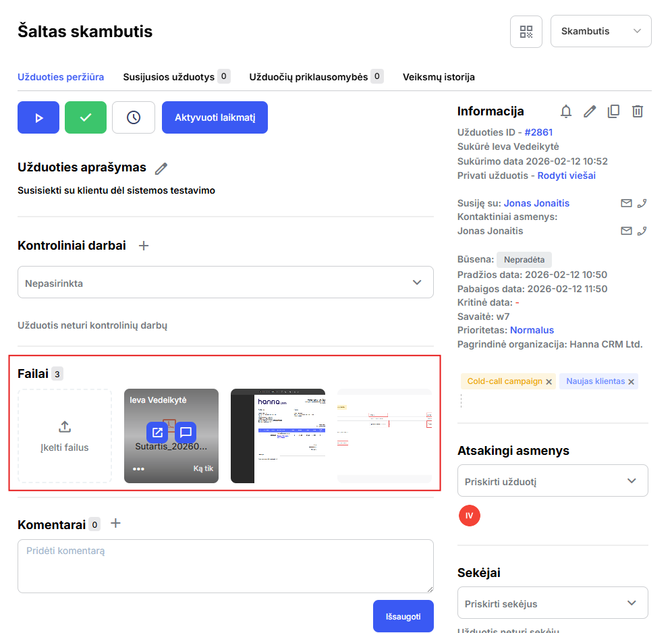Expand the Nepasirinkta checklist dropdown
The width and height of the screenshot is (672, 633).
[x=225, y=283]
